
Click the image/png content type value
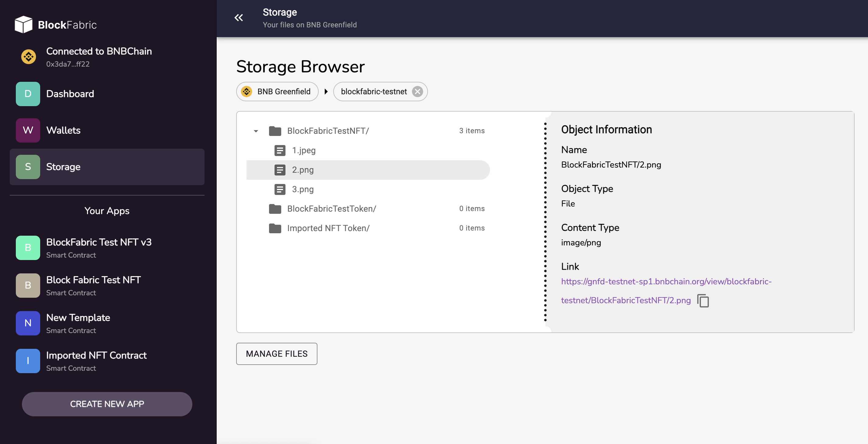click(581, 243)
